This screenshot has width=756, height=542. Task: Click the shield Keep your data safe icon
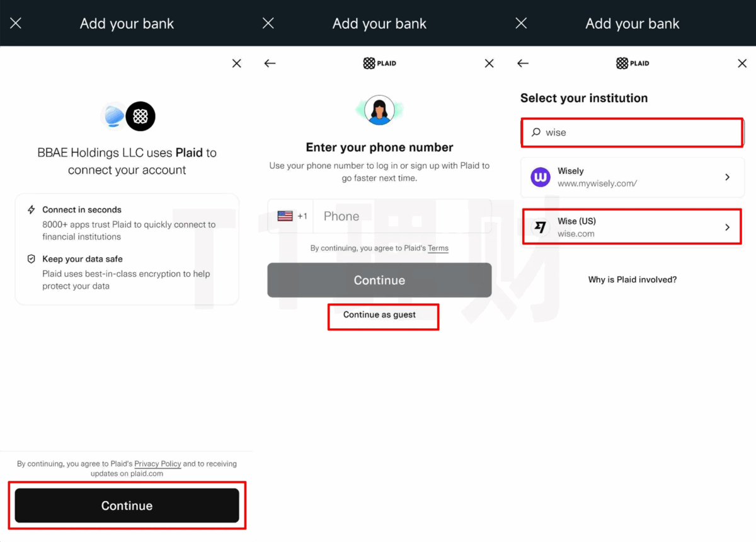coord(31,259)
